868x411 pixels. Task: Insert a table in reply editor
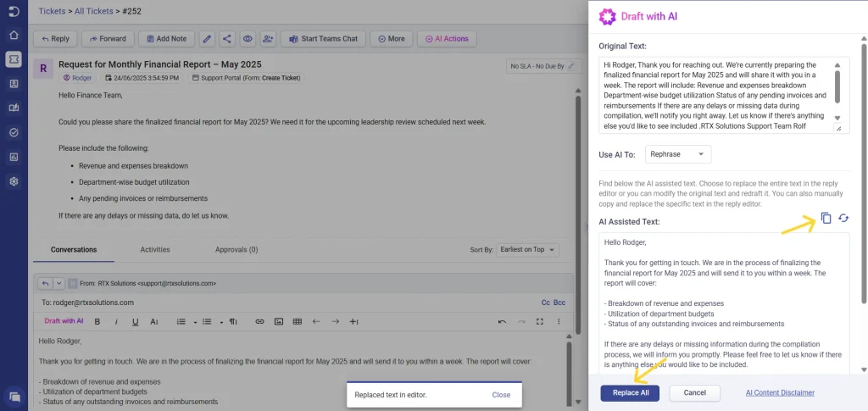tap(298, 321)
